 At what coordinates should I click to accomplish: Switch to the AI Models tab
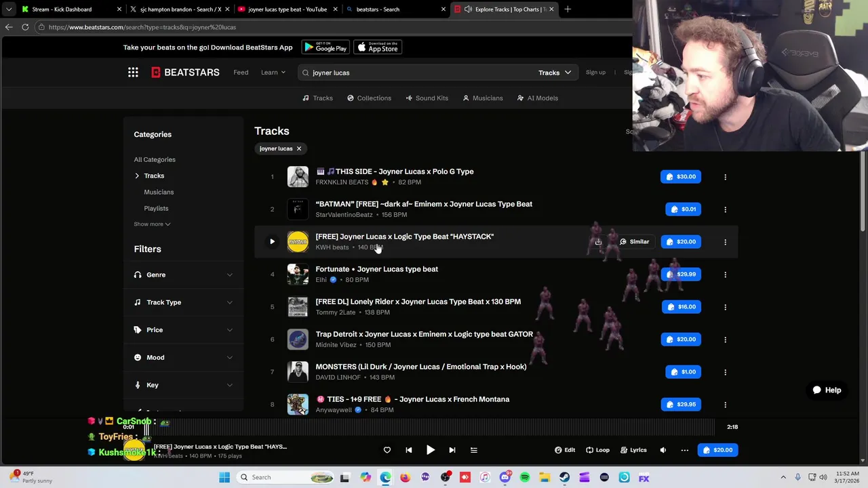537,98
